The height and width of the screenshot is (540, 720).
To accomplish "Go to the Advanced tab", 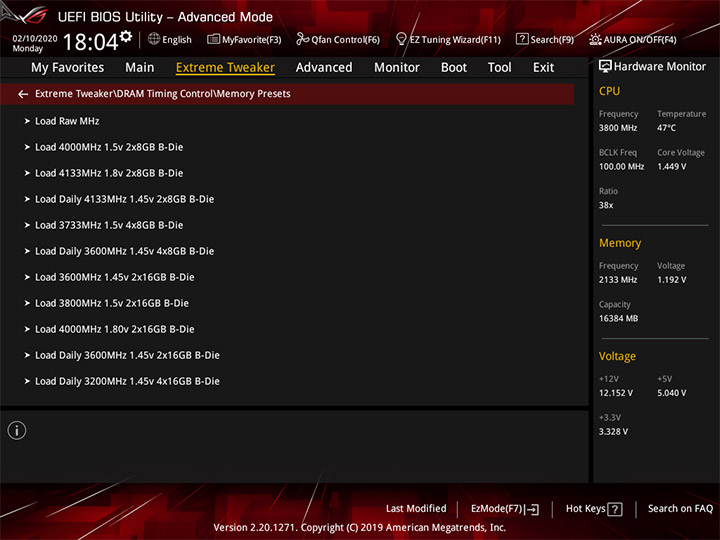I will 324,68.
